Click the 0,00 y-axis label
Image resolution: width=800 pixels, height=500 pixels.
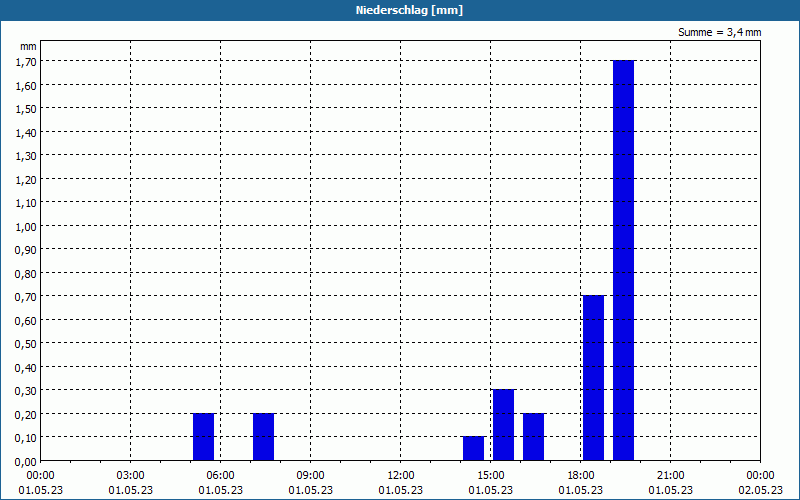pyautogui.click(x=26, y=462)
